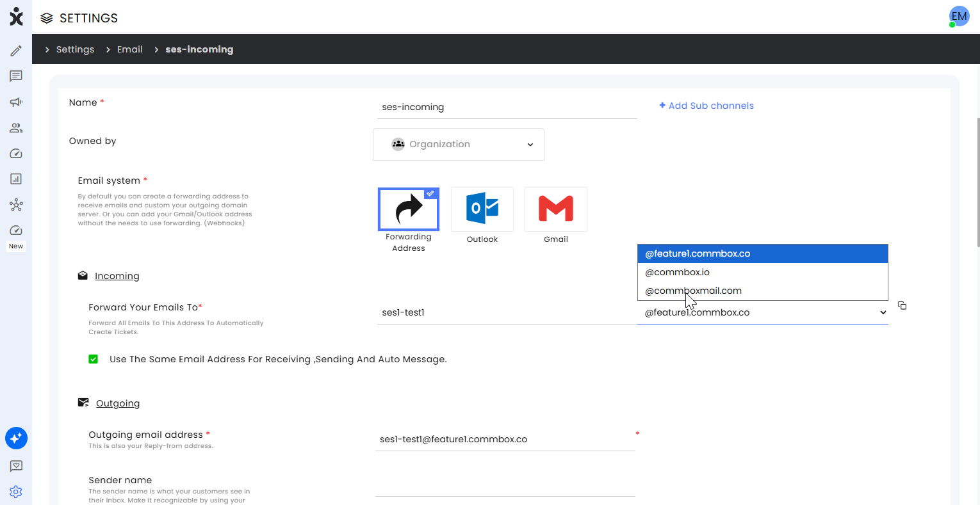Open the megaphone campaigns icon

[16, 102]
